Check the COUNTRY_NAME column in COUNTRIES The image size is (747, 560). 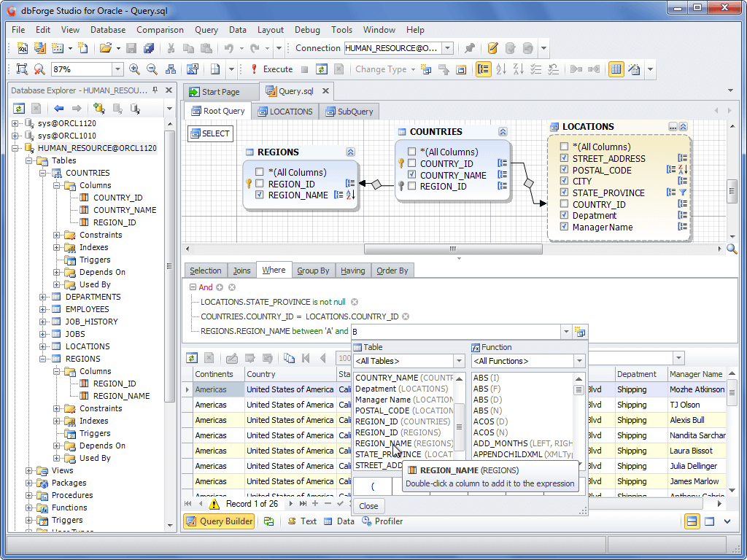point(411,174)
